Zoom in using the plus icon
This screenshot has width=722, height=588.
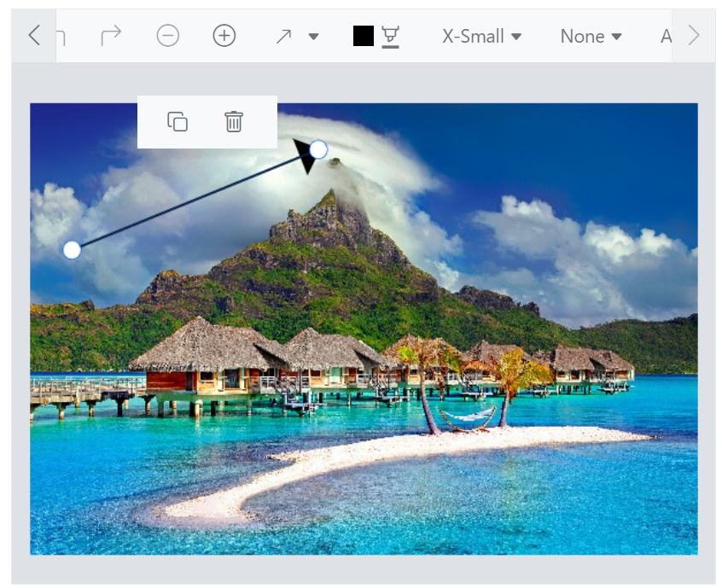pos(222,37)
